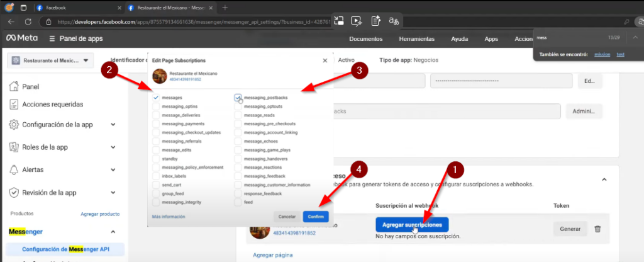The width and height of the screenshot is (644, 262).
Task: Open Ayuda in top navigation
Action: pyautogui.click(x=460, y=39)
